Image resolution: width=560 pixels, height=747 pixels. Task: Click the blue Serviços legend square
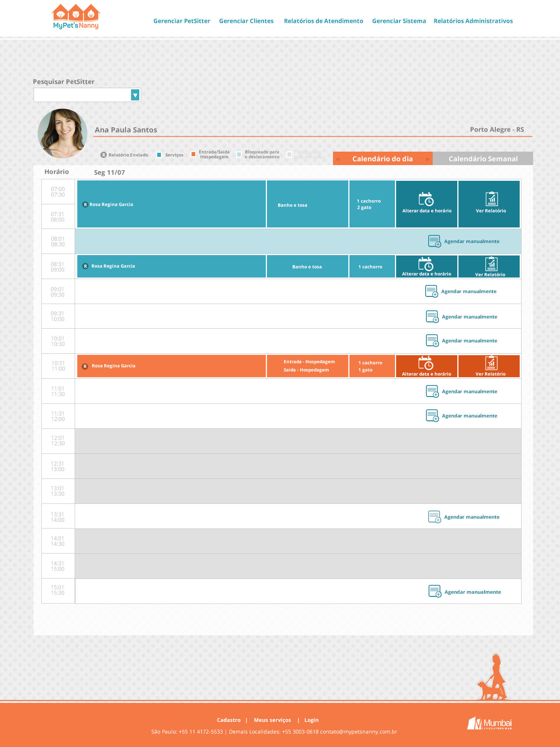pyautogui.click(x=159, y=155)
